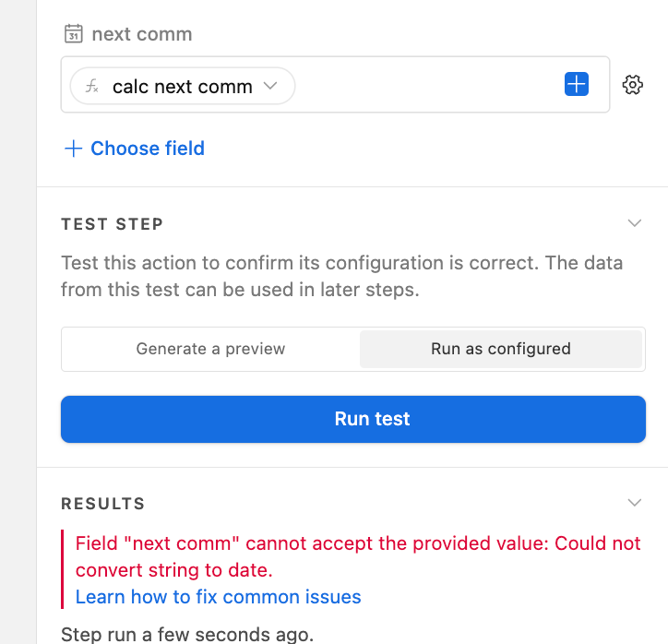The height and width of the screenshot is (644, 668).
Task: Click the red error message text
Action: point(358,556)
